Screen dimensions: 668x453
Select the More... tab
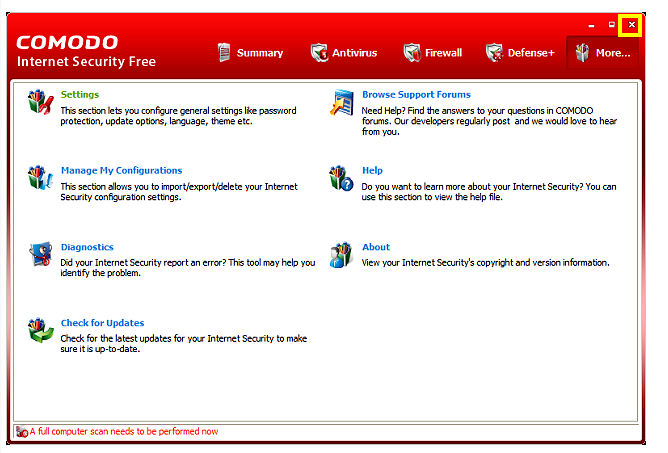tap(602, 53)
